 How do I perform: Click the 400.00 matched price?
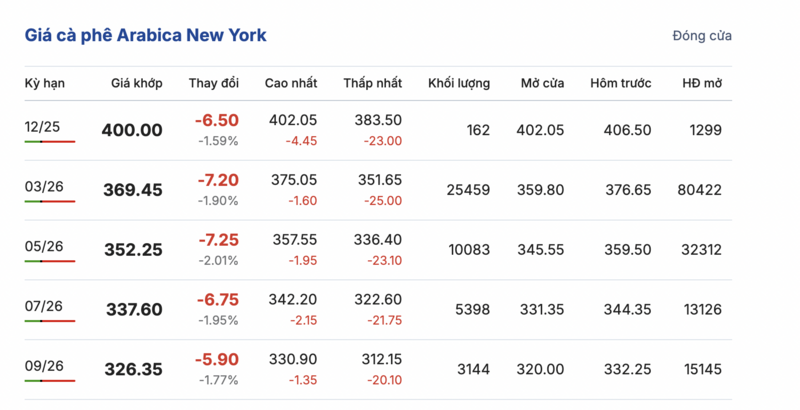click(132, 130)
